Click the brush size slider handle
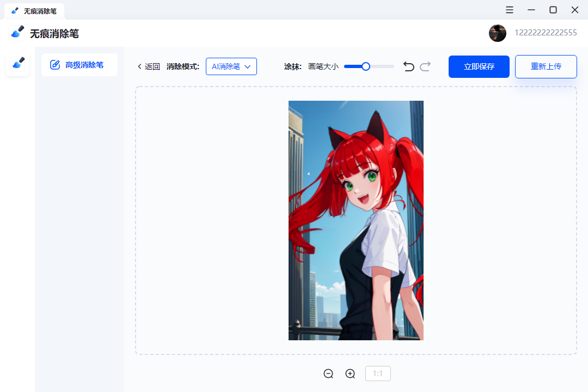The image size is (588, 392). [x=366, y=67]
